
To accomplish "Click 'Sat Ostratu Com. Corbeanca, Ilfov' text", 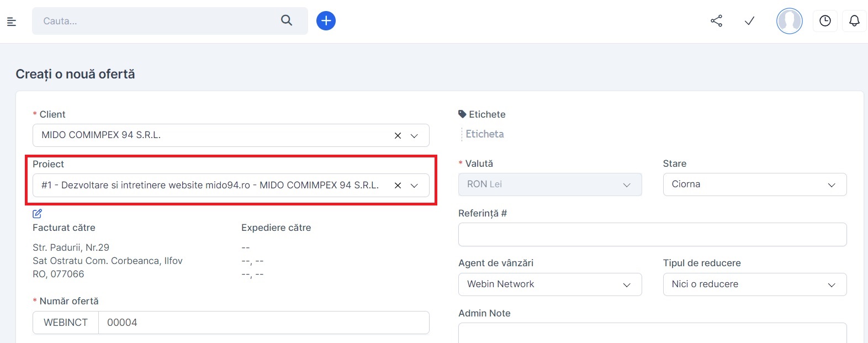I will coord(108,261).
